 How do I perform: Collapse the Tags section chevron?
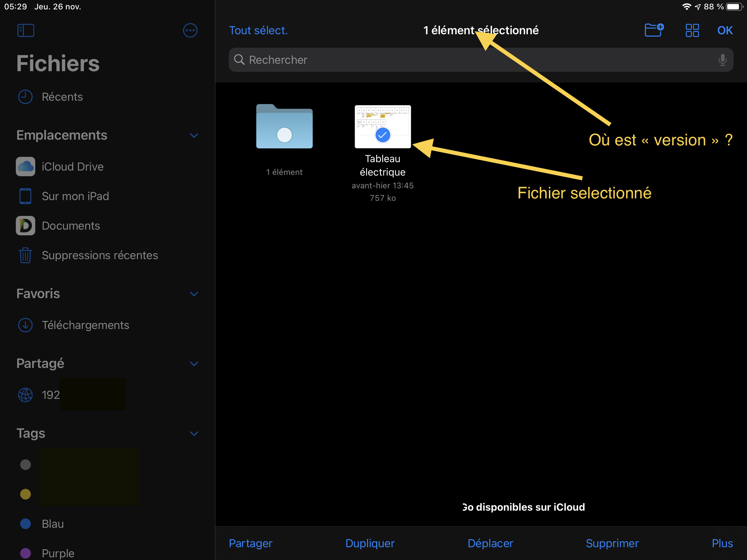(x=194, y=433)
